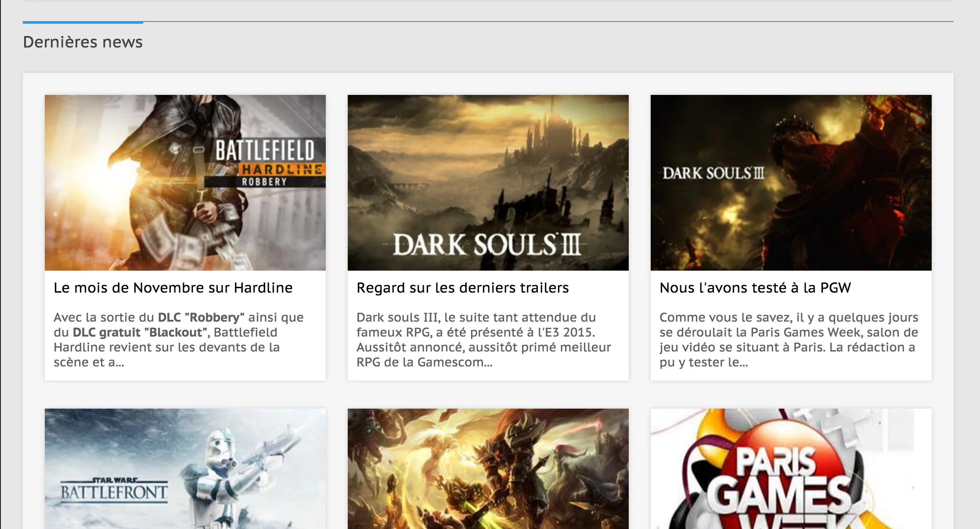Screen dimensions: 980x529
Task: Open article "Le mois de Novembre sur Hardline"
Action: coord(173,287)
